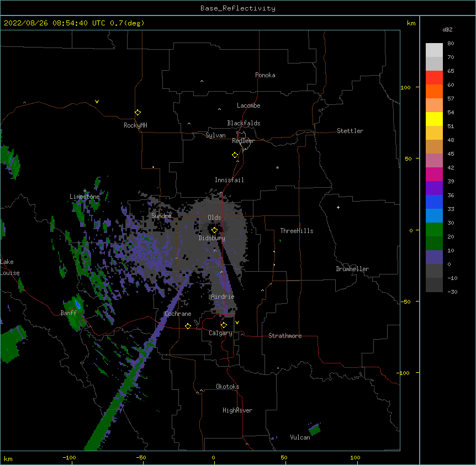
Task: Select the Banff city label
Action: coord(68,313)
